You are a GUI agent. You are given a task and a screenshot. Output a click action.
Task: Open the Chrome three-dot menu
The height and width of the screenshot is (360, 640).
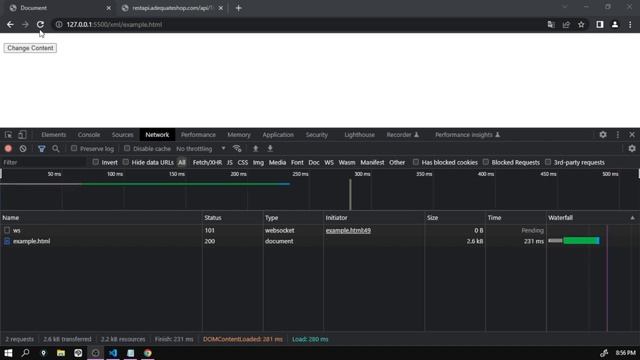pyautogui.click(x=630, y=24)
